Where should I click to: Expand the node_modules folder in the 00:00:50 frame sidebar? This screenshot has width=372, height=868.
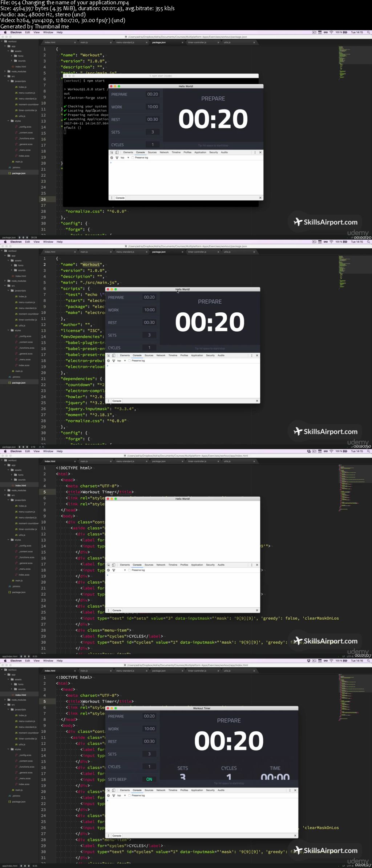(5, 281)
